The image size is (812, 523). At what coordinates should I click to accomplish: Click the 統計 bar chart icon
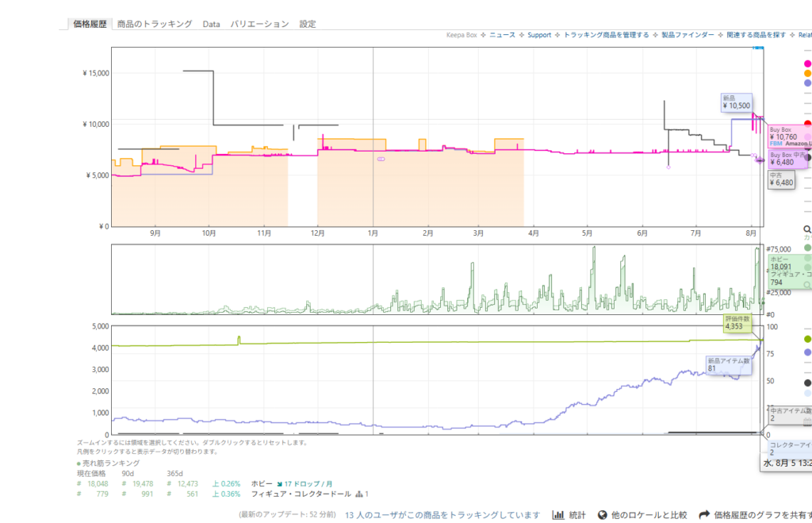click(557, 515)
